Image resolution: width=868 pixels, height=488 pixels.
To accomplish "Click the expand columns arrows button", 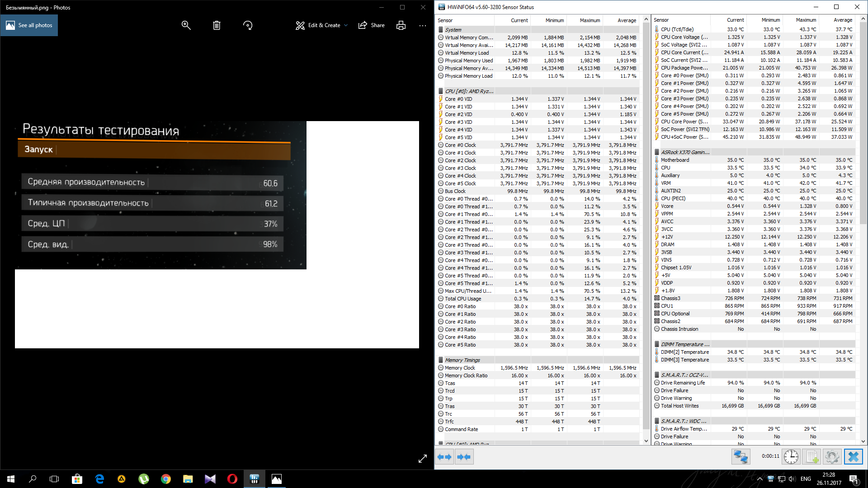I will click(x=444, y=457).
